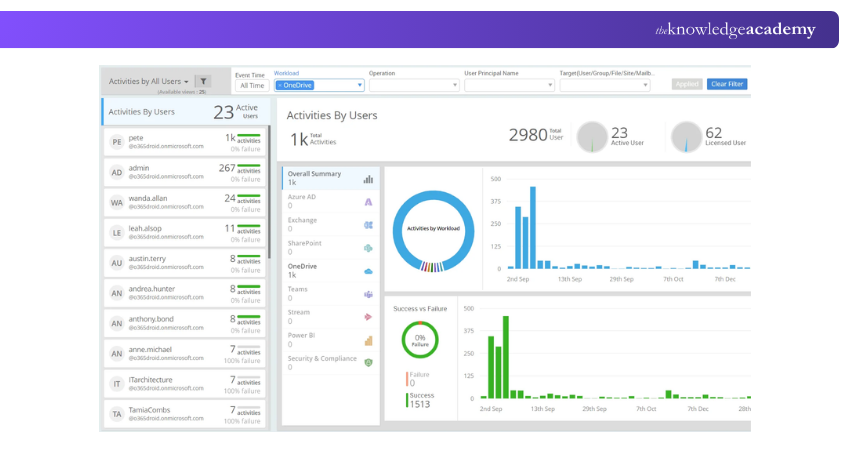
Task: Click the LE avatar for leah.alsop
Action: pos(117,233)
